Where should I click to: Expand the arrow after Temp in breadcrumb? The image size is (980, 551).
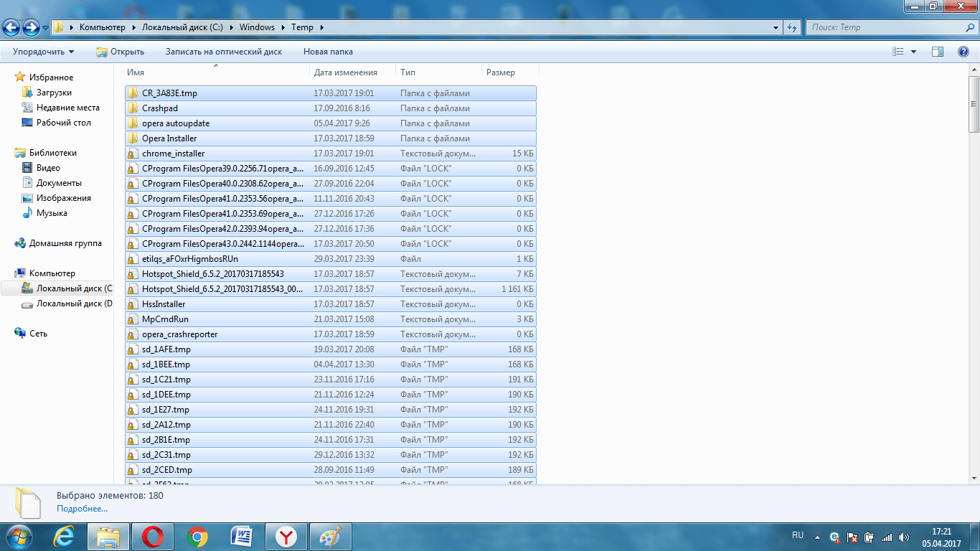[321, 27]
